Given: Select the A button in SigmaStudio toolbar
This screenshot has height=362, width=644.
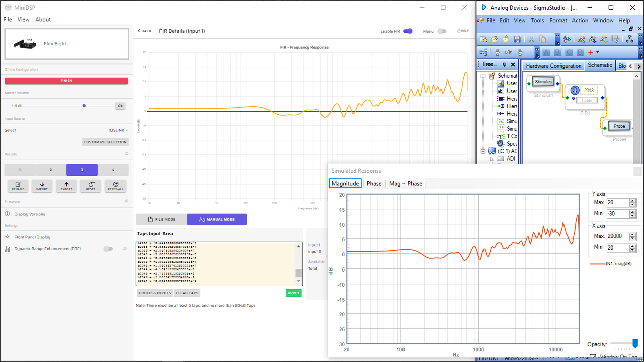Looking at the screenshot, I should [x=547, y=52].
